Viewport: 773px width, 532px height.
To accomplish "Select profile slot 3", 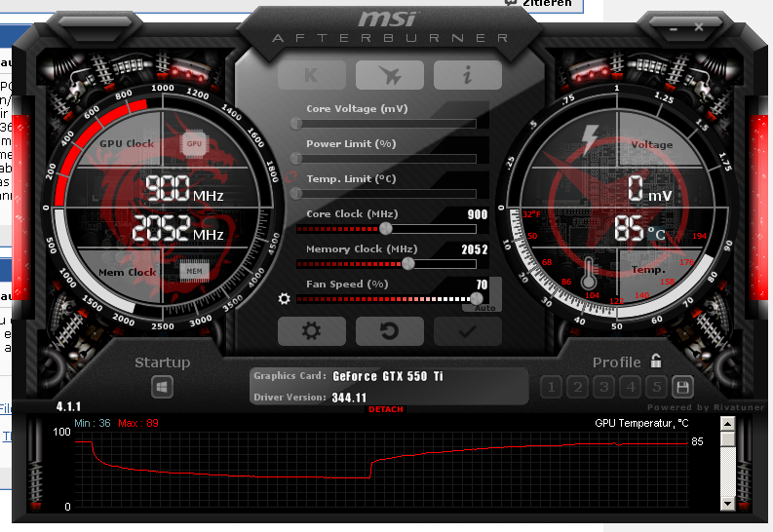I will click(604, 387).
